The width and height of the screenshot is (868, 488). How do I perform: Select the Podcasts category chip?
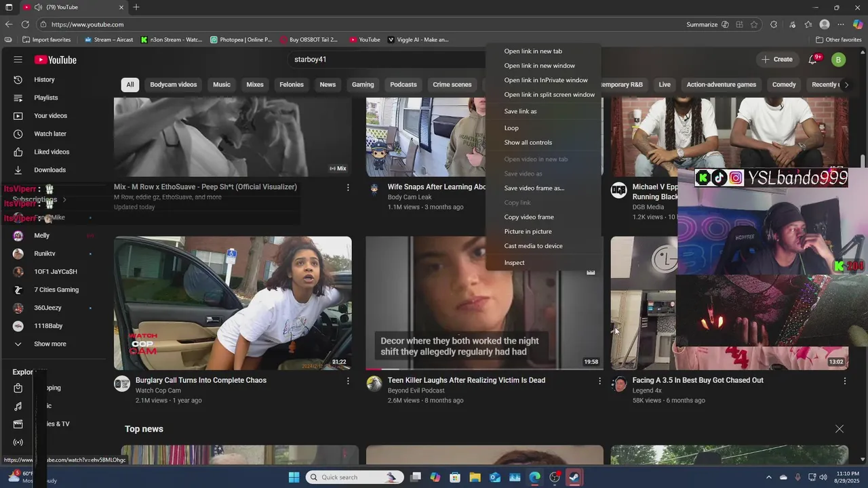[x=403, y=85]
